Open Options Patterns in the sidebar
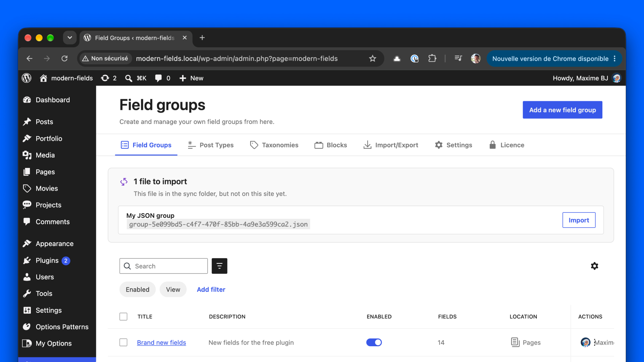Viewport: 644px width, 362px height. [x=57, y=327]
